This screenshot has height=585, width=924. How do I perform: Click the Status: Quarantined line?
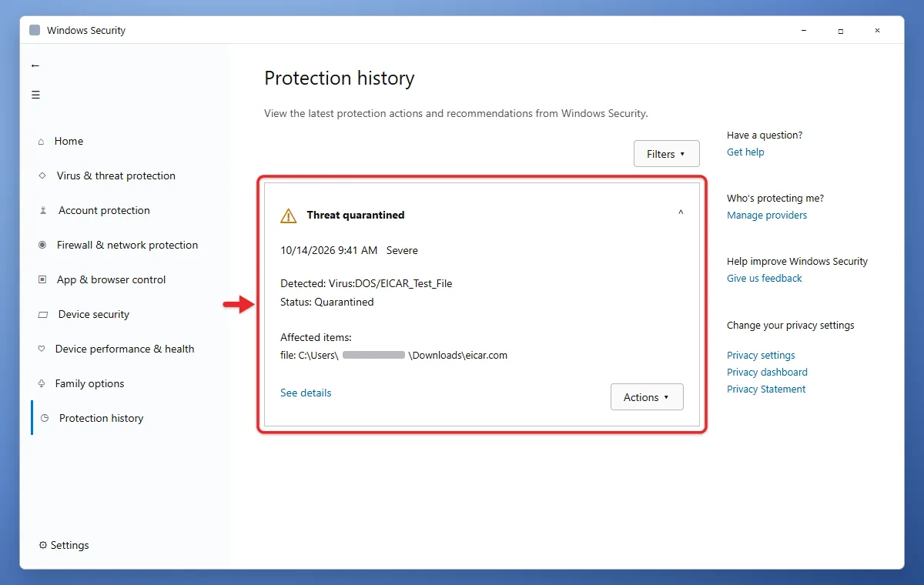(327, 302)
